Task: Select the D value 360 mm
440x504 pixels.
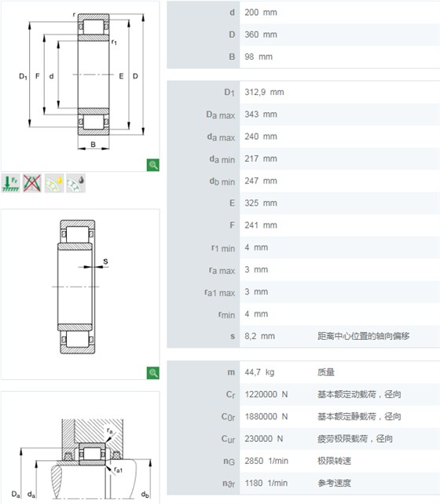Action: click(x=261, y=35)
